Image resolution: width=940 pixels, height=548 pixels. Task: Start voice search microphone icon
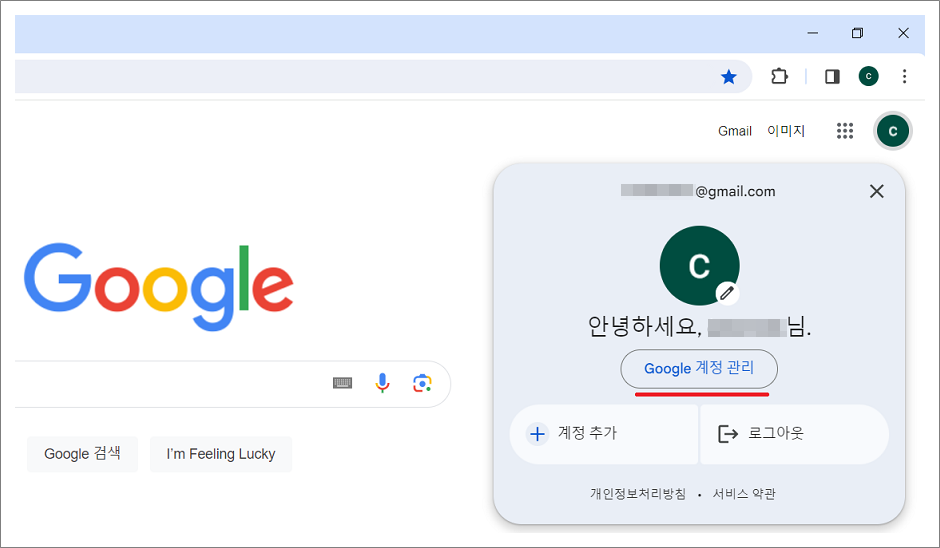tap(382, 383)
